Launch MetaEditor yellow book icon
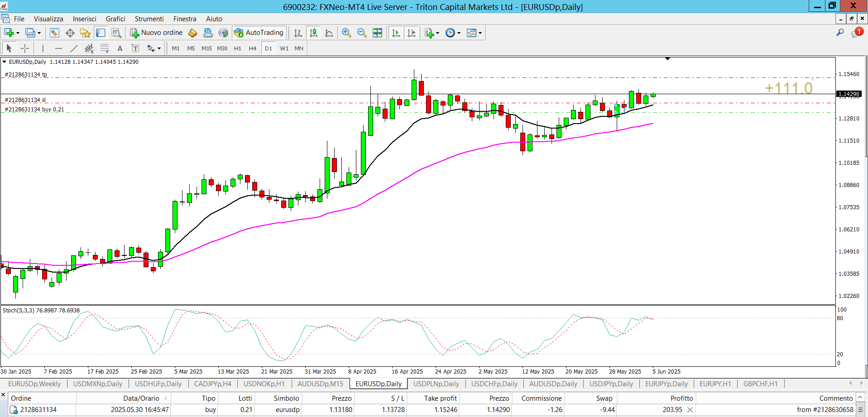The width and height of the screenshot is (868, 417). point(192,33)
